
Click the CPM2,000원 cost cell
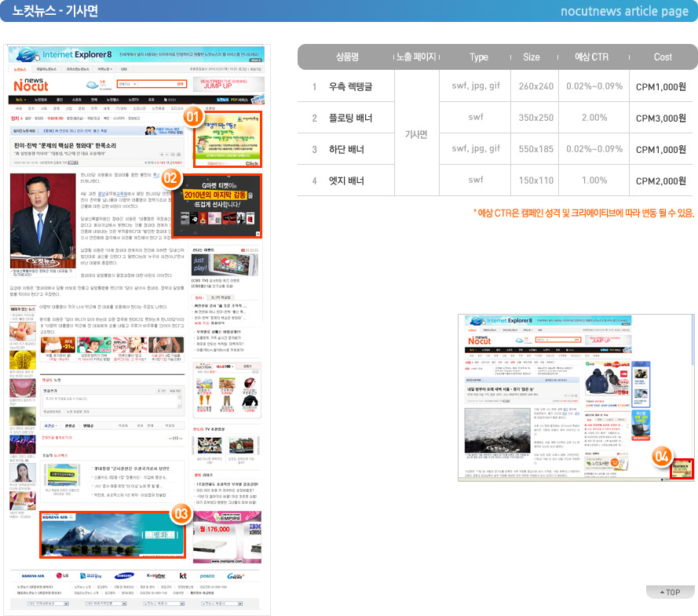pos(660,180)
